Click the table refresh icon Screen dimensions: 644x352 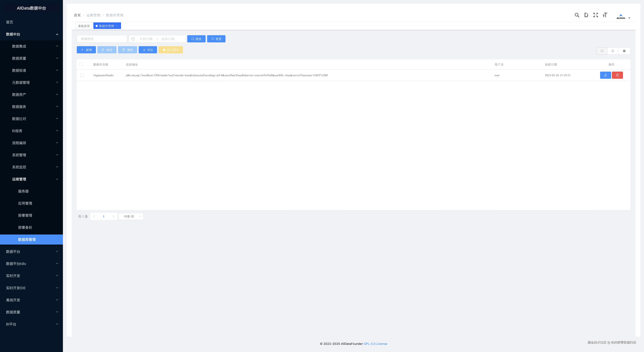click(x=613, y=51)
